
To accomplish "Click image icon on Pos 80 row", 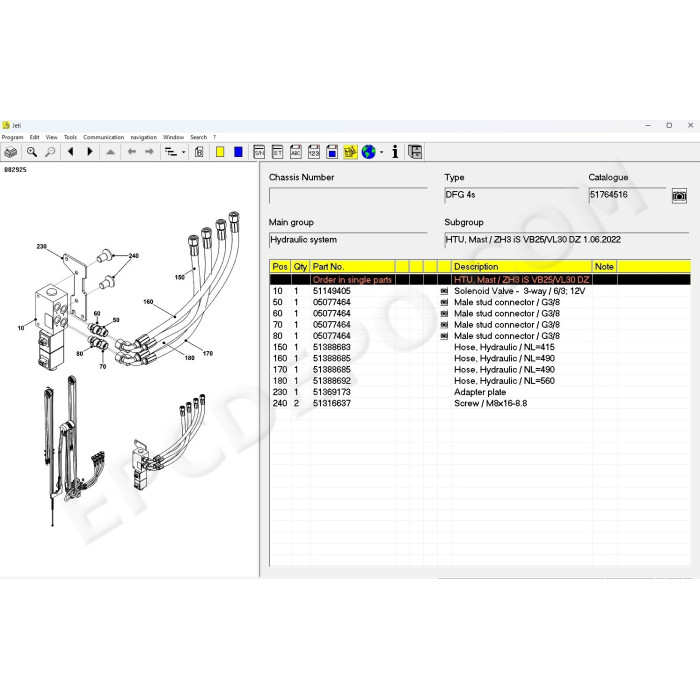I will (444, 336).
